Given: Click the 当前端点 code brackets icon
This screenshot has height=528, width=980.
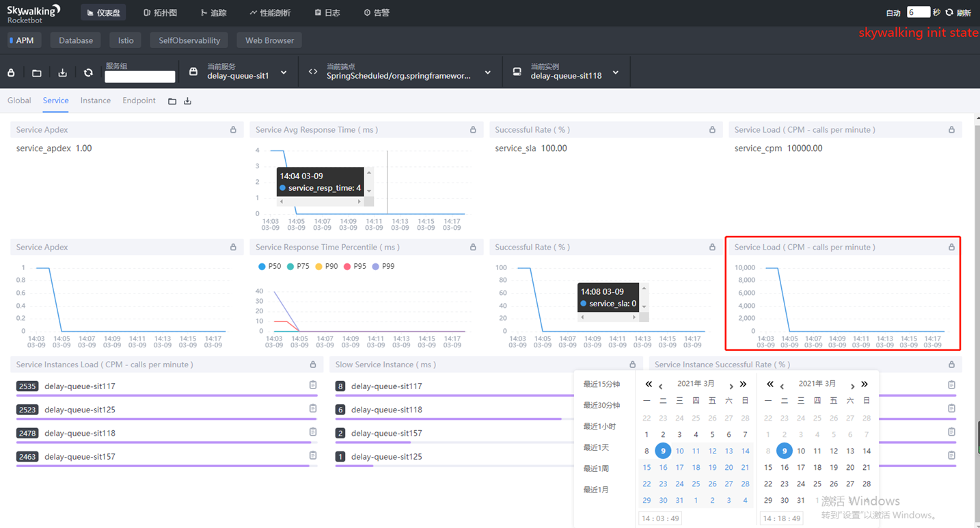Looking at the screenshot, I should point(313,72).
